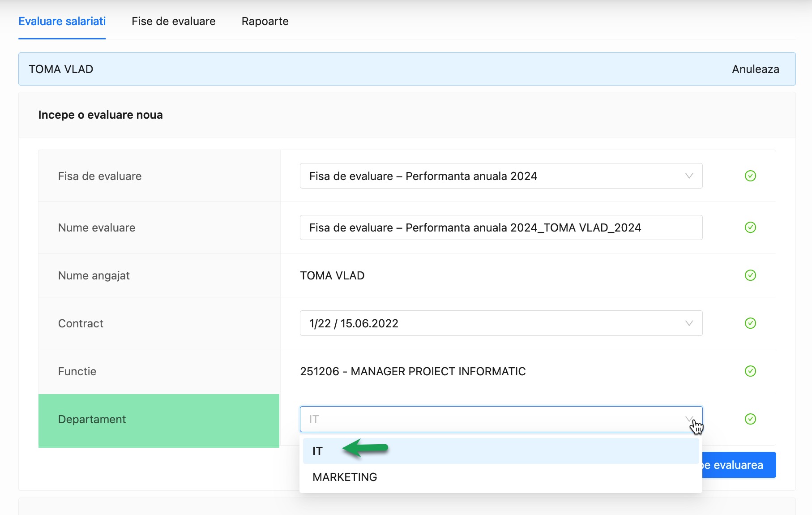Click the Contract row label
Image resolution: width=812 pixels, height=515 pixels.
pyautogui.click(x=81, y=323)
